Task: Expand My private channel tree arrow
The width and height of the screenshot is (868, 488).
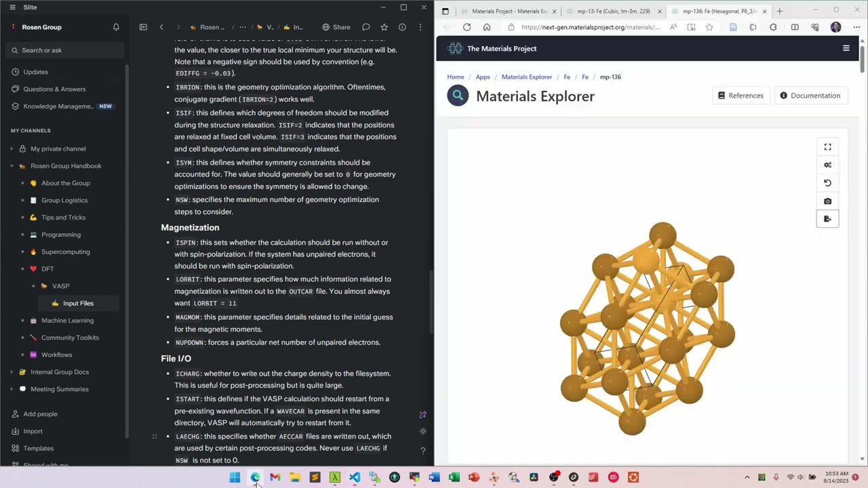Action: [x=12, y=148]
